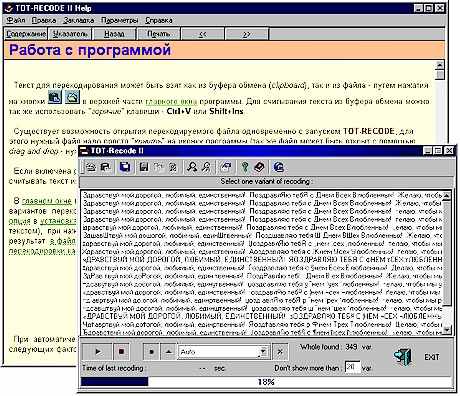Click the exit door icon
The height and width of the screenshot is (396, 460).
point(403,357)
